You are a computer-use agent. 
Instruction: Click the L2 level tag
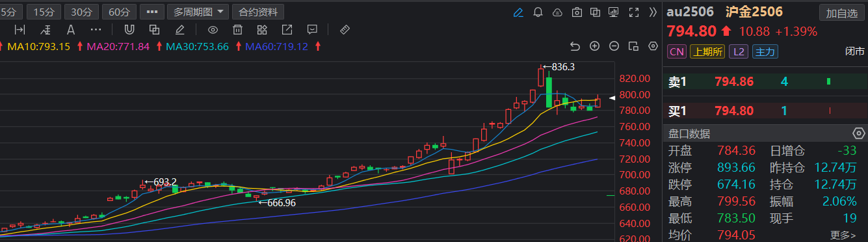tap(739, 52)
